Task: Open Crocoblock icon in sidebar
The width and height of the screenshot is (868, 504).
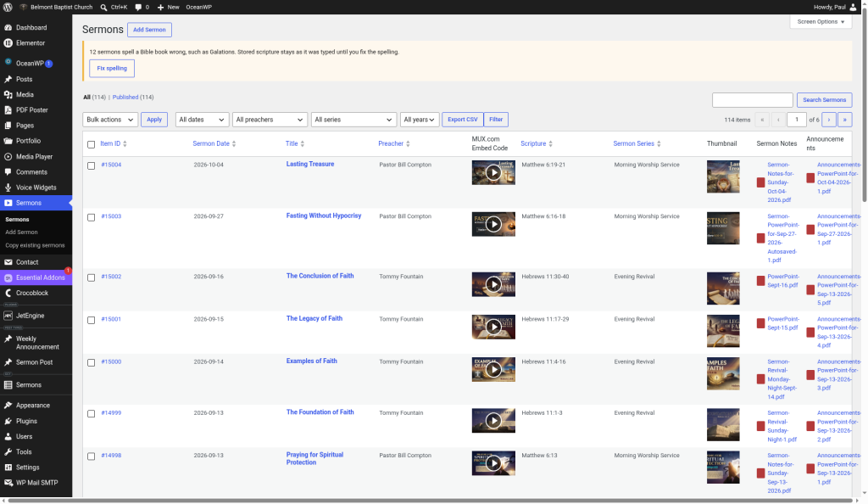Action: coord(8,293)
